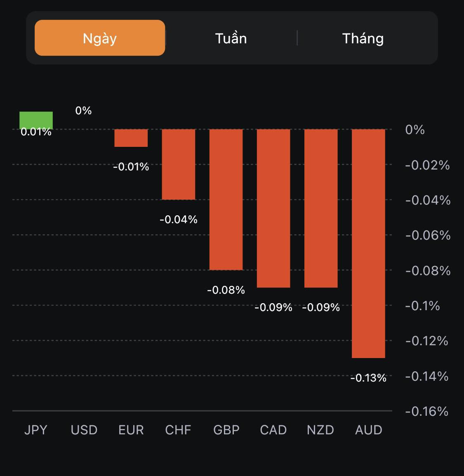Switch to the Ngày tab
This screenshot has height=476, width=464.
[x=100, y=38]
